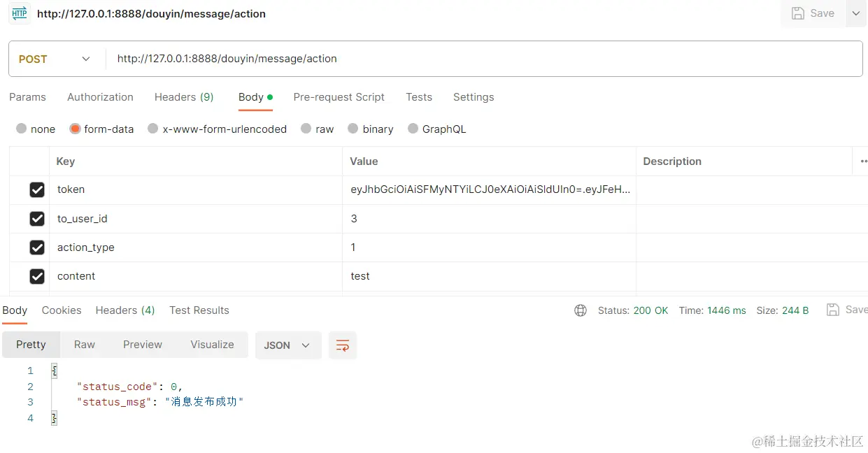Select the raw body type
The height and width of the screenshot is (453, 868).
click(317, 129)
